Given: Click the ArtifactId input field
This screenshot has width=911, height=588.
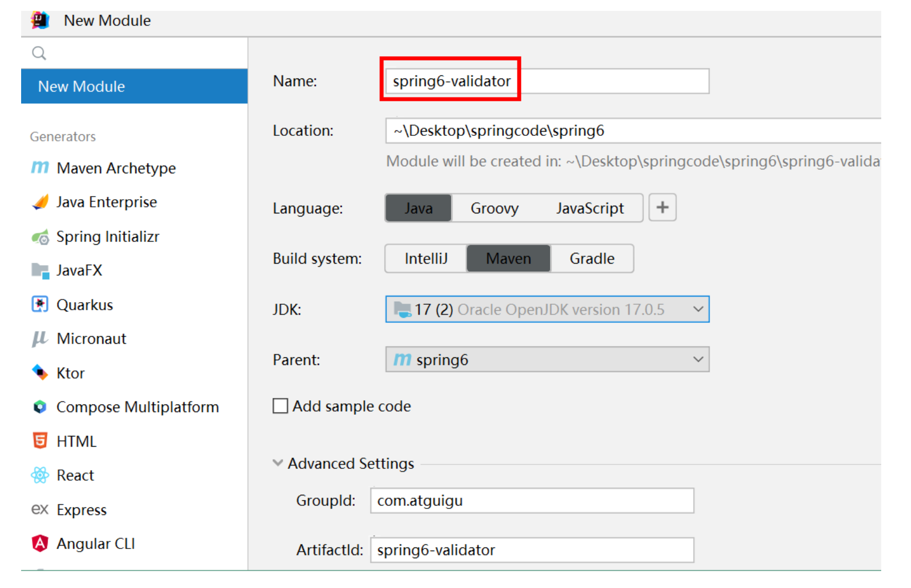Looking at the screenshot, I should [x=532, y=550].
